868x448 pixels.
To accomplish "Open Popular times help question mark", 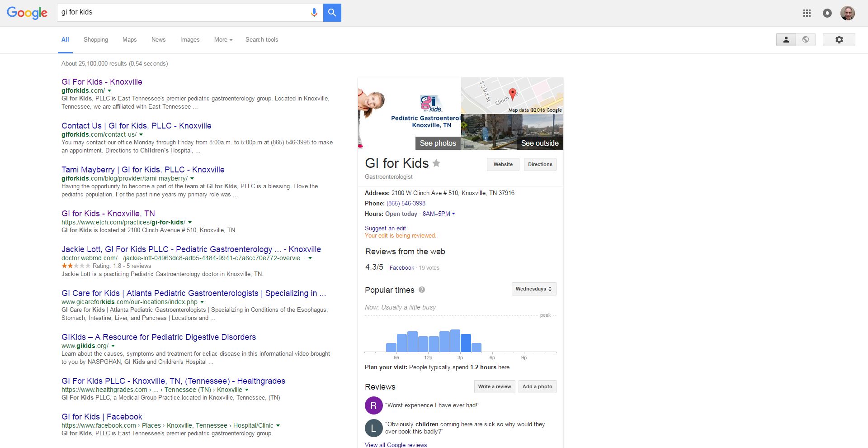I will pyautogui.click(x=422, y=290).
